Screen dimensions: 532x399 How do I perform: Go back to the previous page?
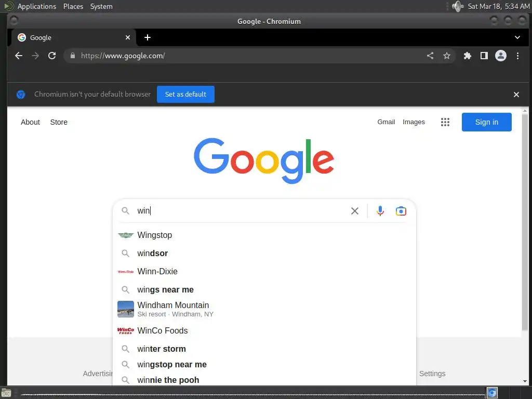coord(19,56)
